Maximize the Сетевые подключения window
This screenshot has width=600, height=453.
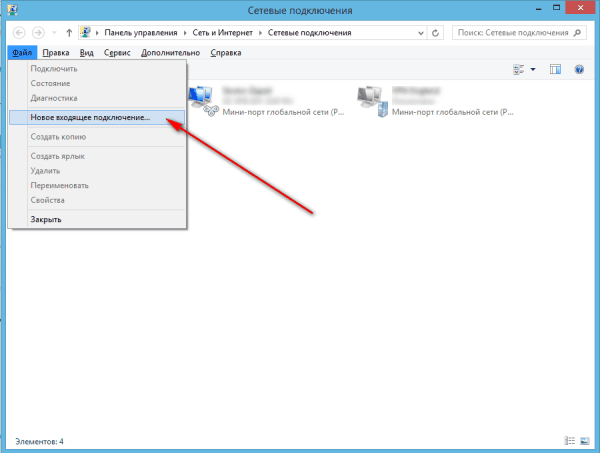557,8
